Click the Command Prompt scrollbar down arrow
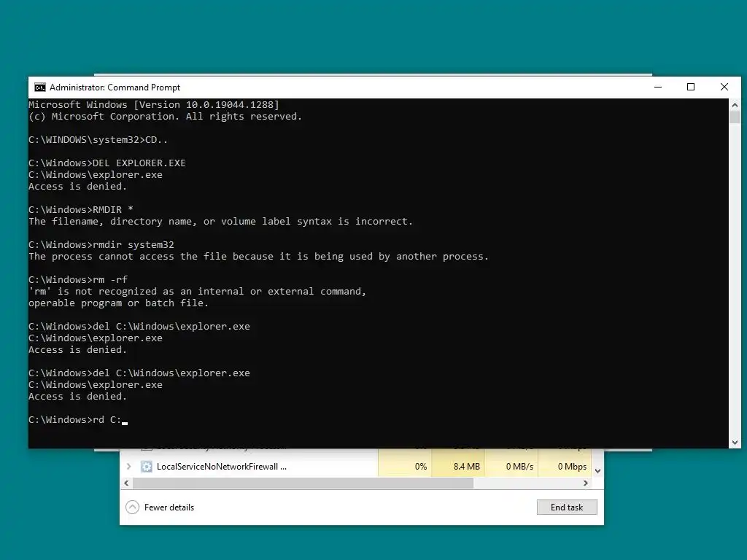Screen dimensions: 747x560 click(x=735, y=443)
